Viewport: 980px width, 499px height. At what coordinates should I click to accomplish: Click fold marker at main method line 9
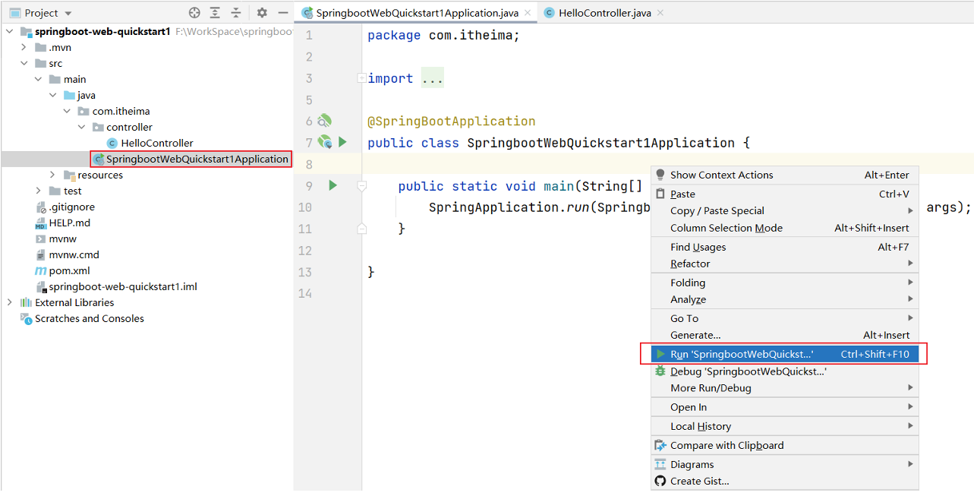361,185
